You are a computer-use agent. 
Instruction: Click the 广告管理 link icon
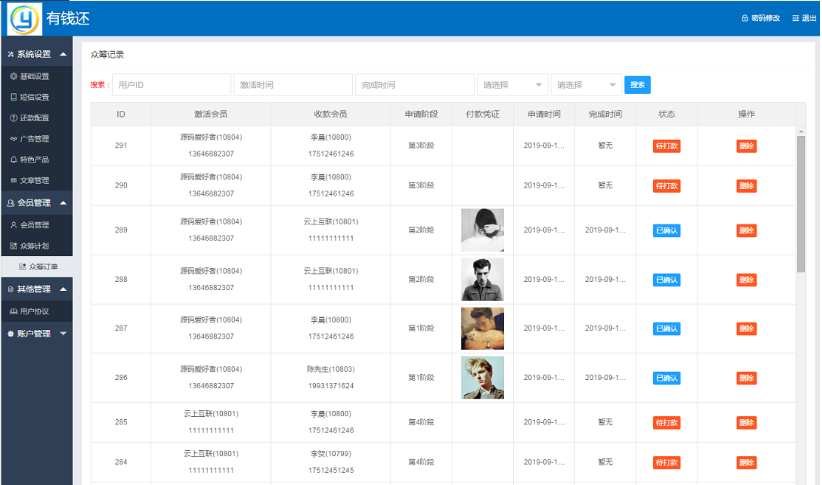pyautogui.click(x=14, y=139)
